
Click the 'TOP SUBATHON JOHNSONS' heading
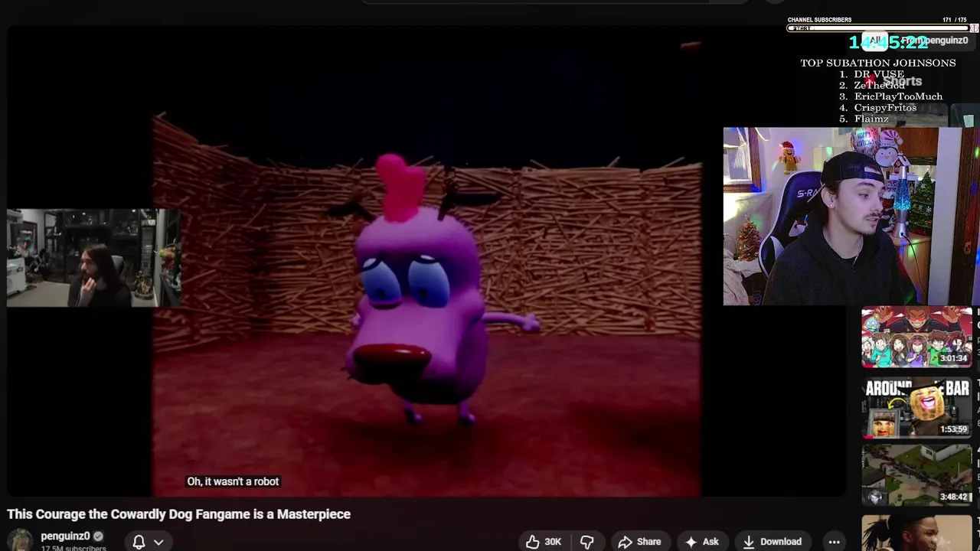click(x=878, y=63)
